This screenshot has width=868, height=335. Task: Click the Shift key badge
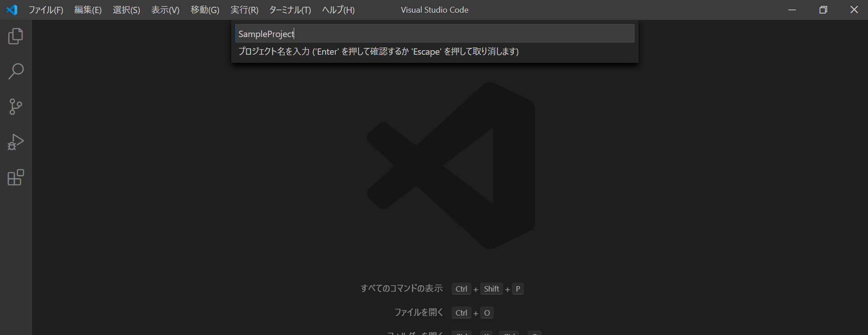point(491,289)
